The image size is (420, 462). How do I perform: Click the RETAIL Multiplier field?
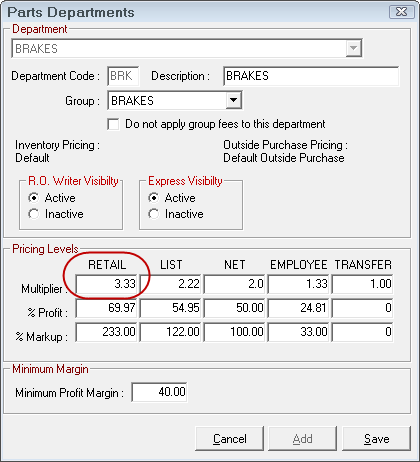pos(106,284)
